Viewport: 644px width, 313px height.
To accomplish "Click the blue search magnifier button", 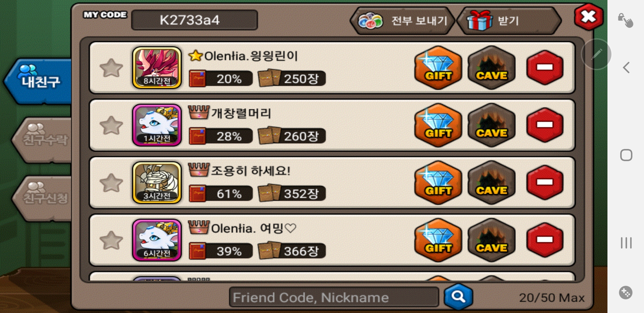I will tap(458, 296).
